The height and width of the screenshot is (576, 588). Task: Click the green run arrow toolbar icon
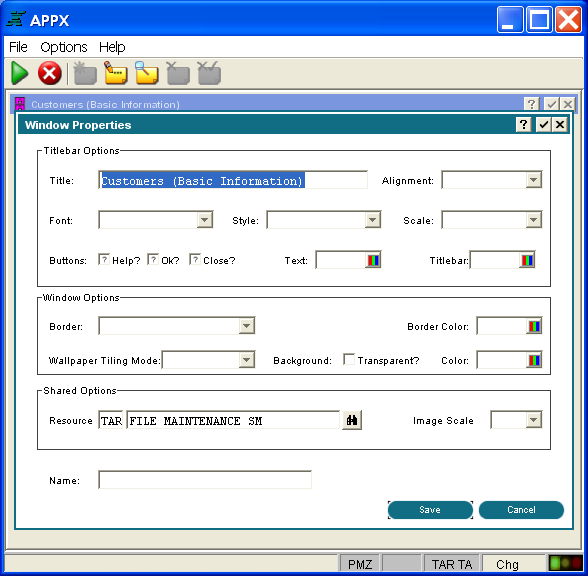(x=20, y=73)
